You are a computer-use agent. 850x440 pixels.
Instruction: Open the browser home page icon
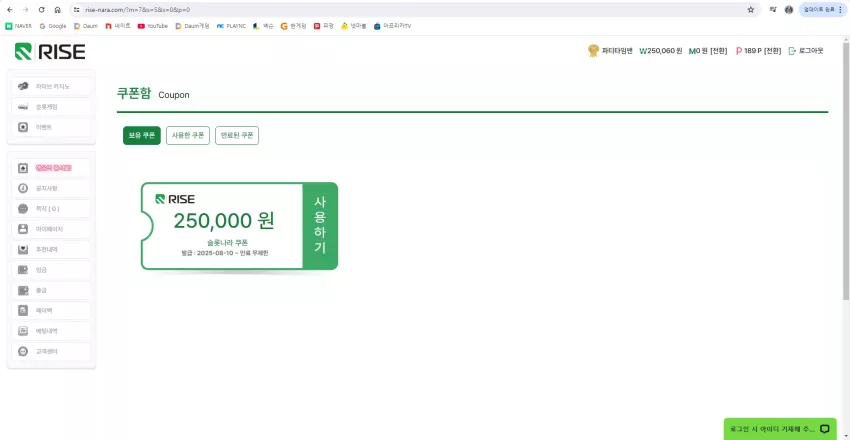(x=57, y=10)
